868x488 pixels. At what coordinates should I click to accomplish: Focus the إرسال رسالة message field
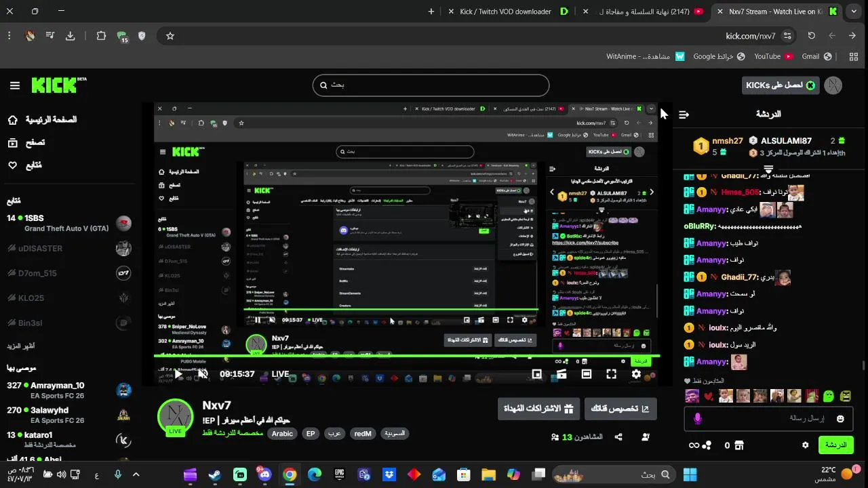point(769,419)
